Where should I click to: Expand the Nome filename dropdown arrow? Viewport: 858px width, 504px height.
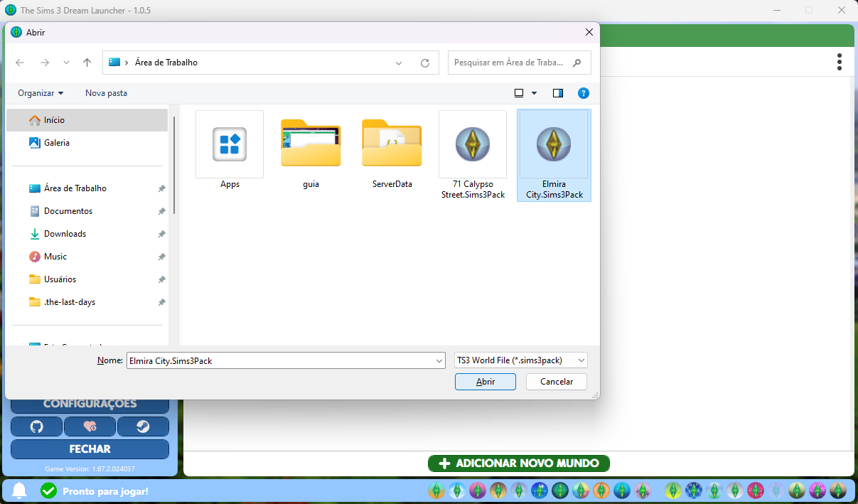click(x=439, y=360)
